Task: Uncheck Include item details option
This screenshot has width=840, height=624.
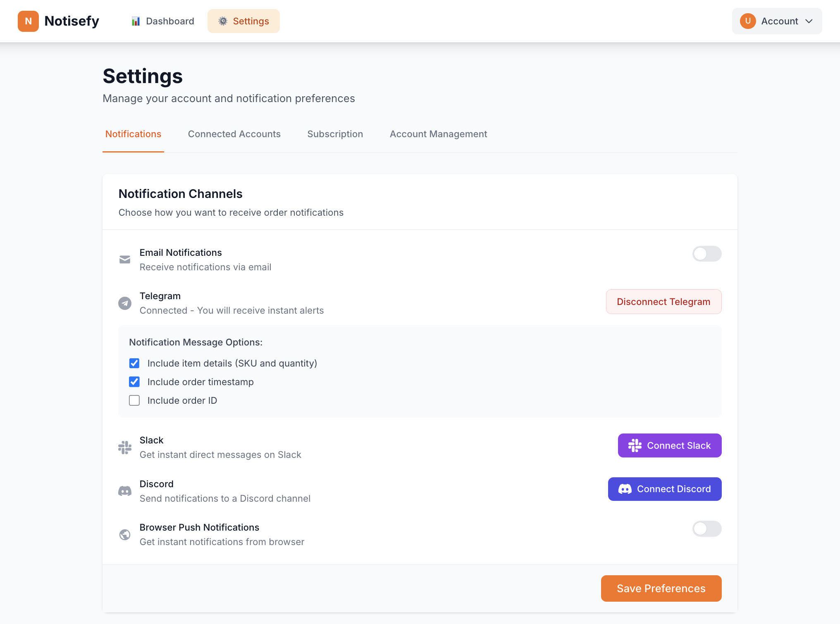Action: 134,363
